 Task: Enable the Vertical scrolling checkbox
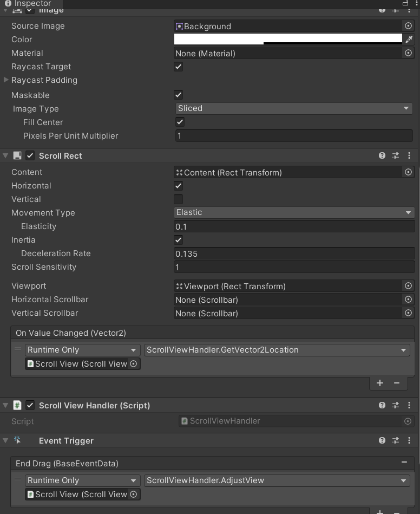click(x=178, y=199)
